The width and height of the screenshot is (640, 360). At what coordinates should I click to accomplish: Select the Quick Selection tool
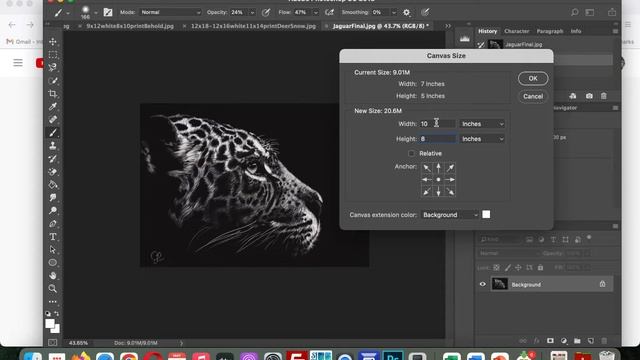(x=53, y=81)
